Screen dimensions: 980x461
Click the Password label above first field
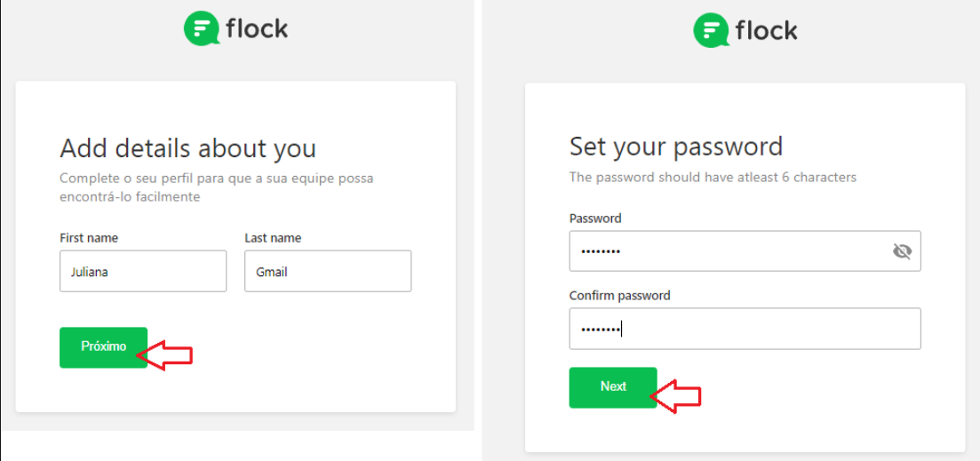pyautogui.click(x=595, y=219)
